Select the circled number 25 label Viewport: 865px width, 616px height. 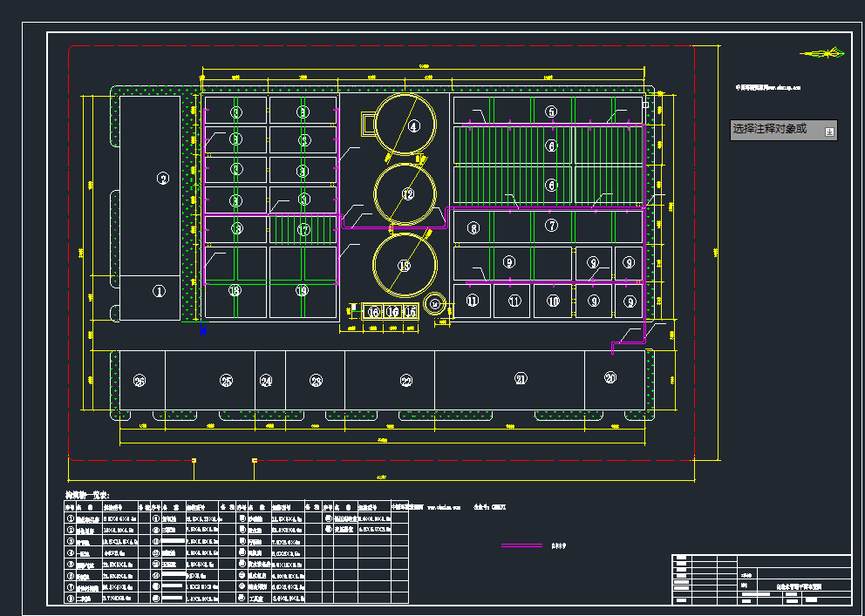click(227, 381)
